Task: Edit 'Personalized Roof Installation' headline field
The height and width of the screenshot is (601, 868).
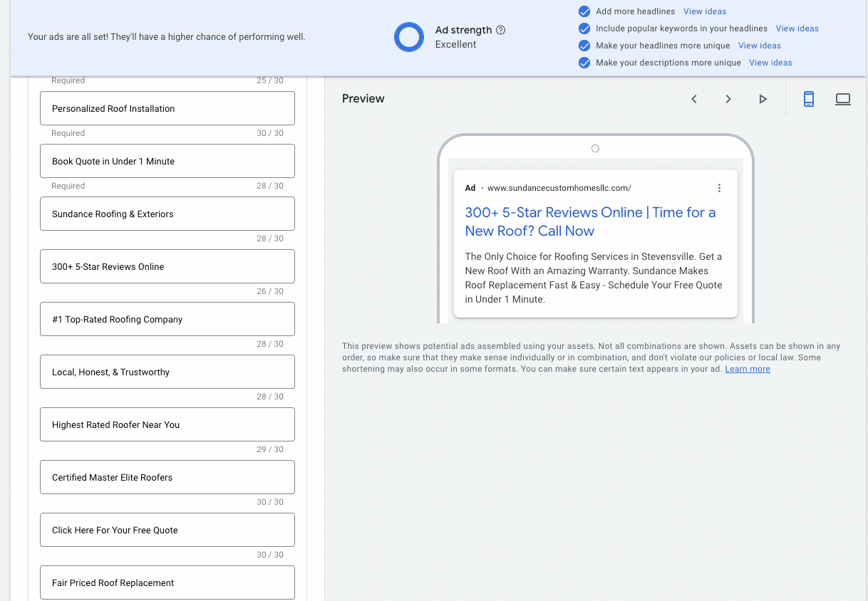Action: point(167,108)
